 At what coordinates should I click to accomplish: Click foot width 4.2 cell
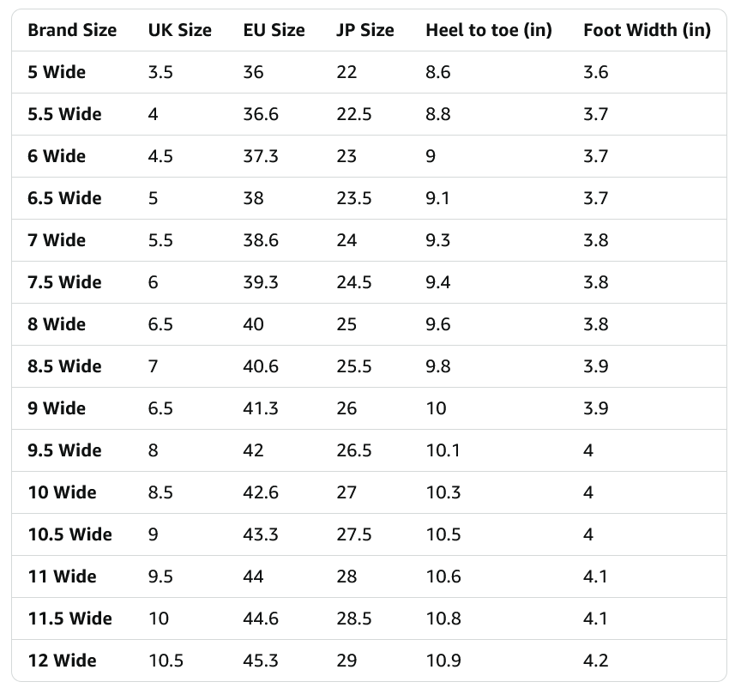click(x=595, y=661)
